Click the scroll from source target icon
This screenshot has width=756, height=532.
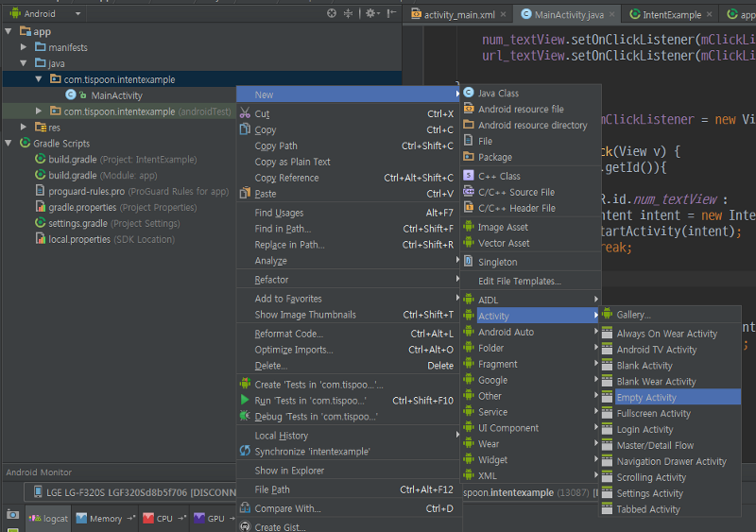point(332,13)
